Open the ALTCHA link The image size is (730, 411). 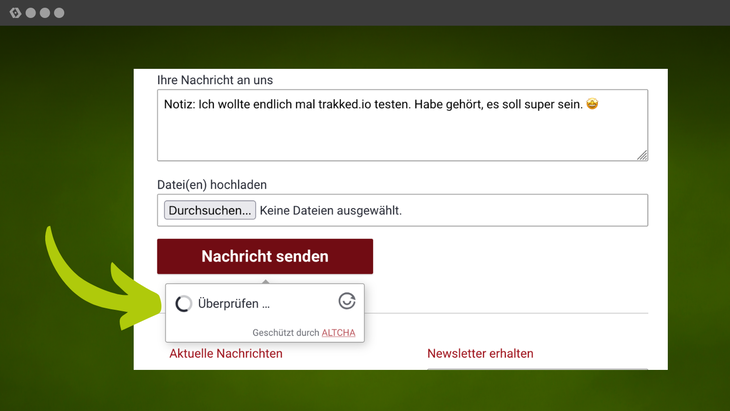[x=338, y=332]
